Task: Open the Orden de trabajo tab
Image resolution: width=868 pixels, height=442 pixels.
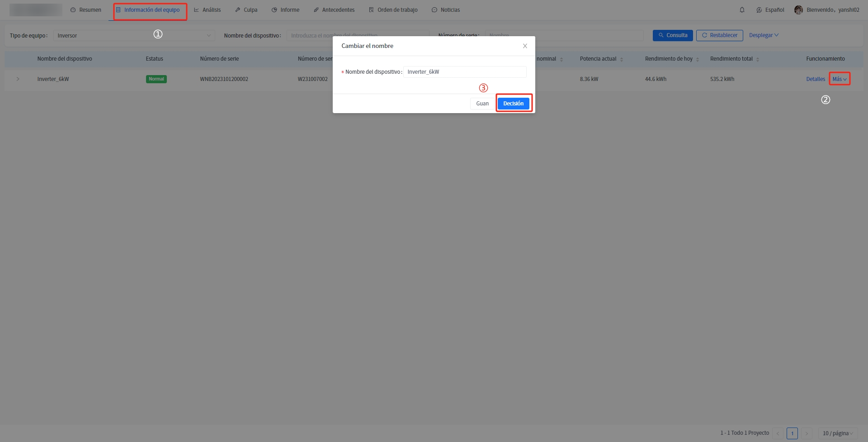Action: (x=393, y=10)
